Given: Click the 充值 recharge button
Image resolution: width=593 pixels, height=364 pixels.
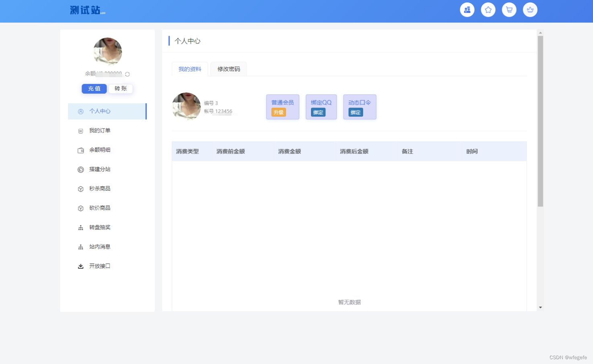Looking at the screenshot, I should 94,88.
